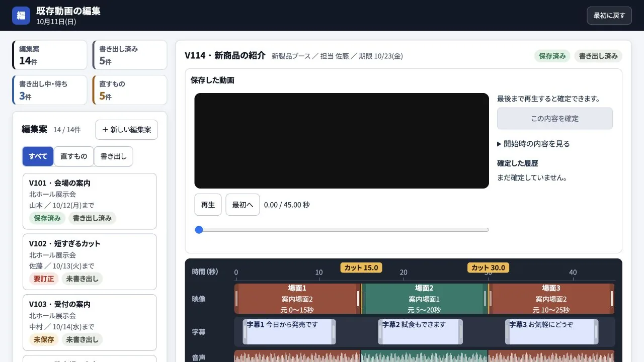644x362 pixels.
Task: Select the カット 15.0 timeline marker
Action: coord(361,267)
